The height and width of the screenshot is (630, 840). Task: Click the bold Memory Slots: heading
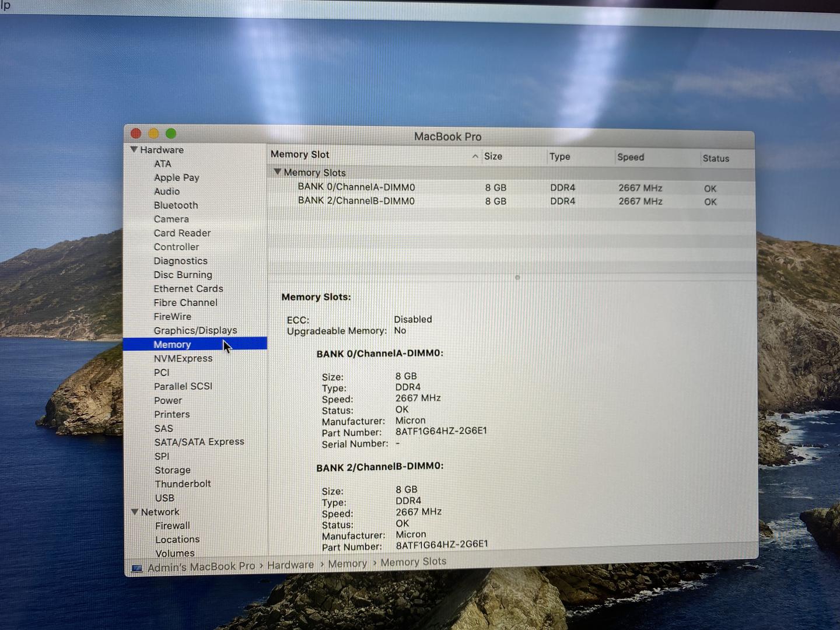tap(316, 297)
